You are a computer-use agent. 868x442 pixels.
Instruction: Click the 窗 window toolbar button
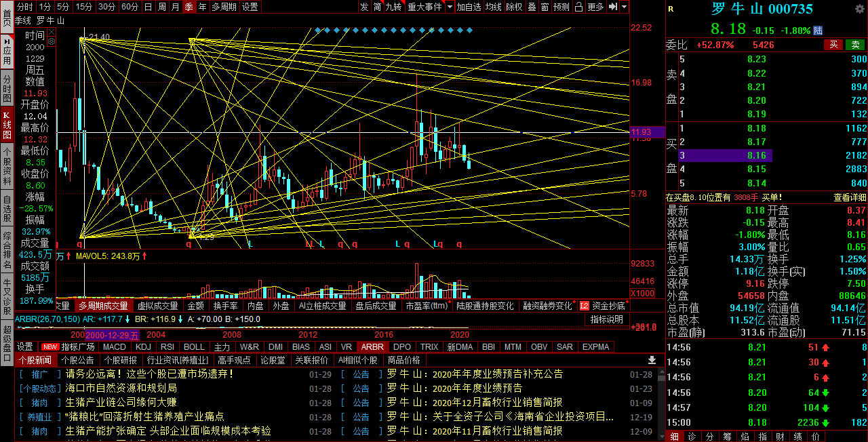(545, 7)
